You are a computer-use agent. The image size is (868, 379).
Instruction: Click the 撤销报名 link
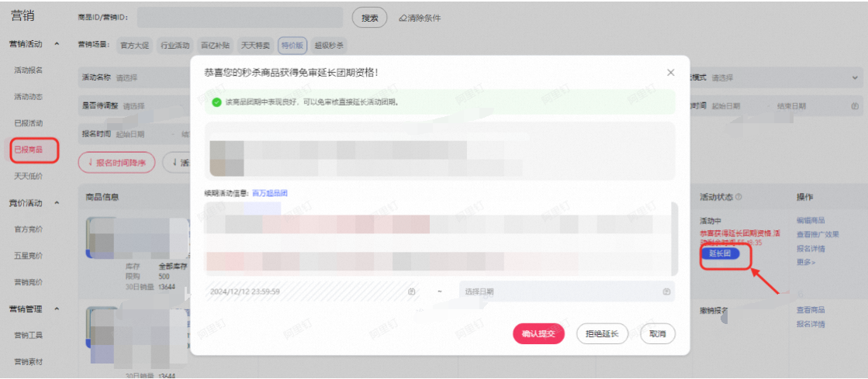(714, 310)
